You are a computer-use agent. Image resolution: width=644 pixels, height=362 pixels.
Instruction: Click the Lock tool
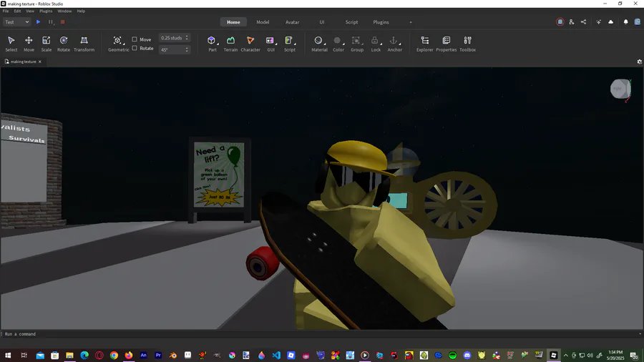(x=374, y=41)
